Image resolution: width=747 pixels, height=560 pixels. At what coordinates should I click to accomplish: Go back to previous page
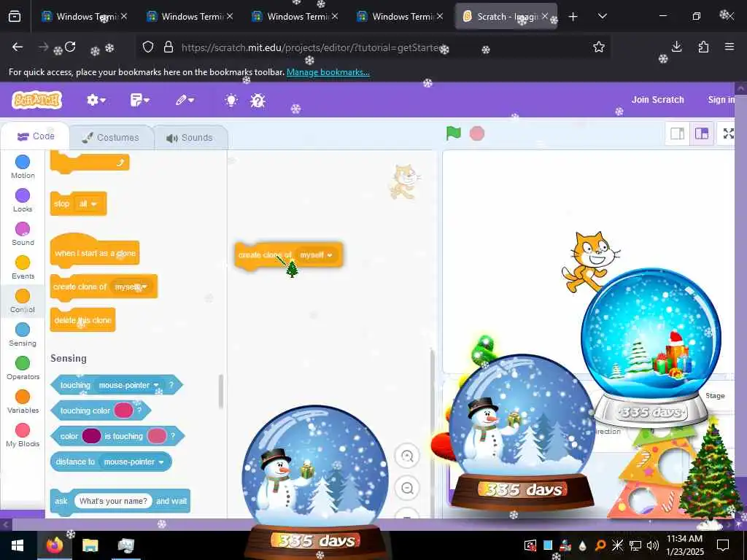pos(18,47)
